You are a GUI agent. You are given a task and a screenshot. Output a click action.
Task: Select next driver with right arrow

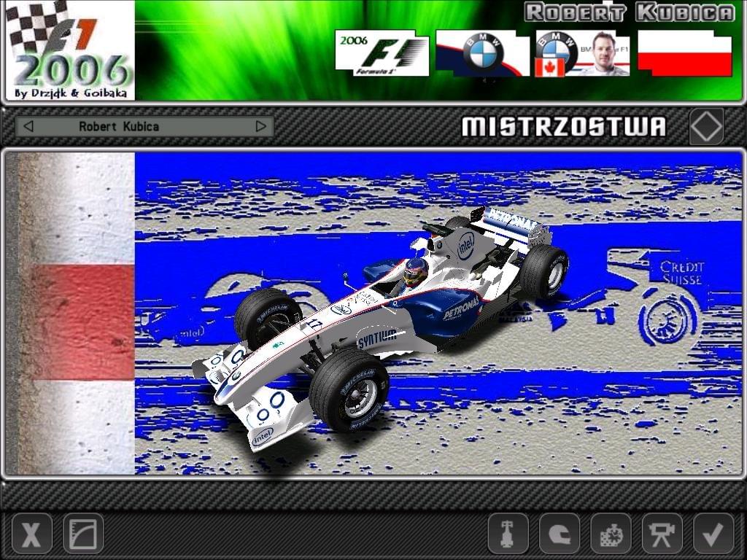(260, 127)
